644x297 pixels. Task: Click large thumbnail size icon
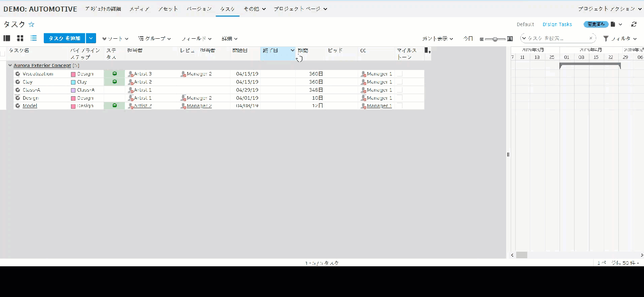click(x=510, y=39)
